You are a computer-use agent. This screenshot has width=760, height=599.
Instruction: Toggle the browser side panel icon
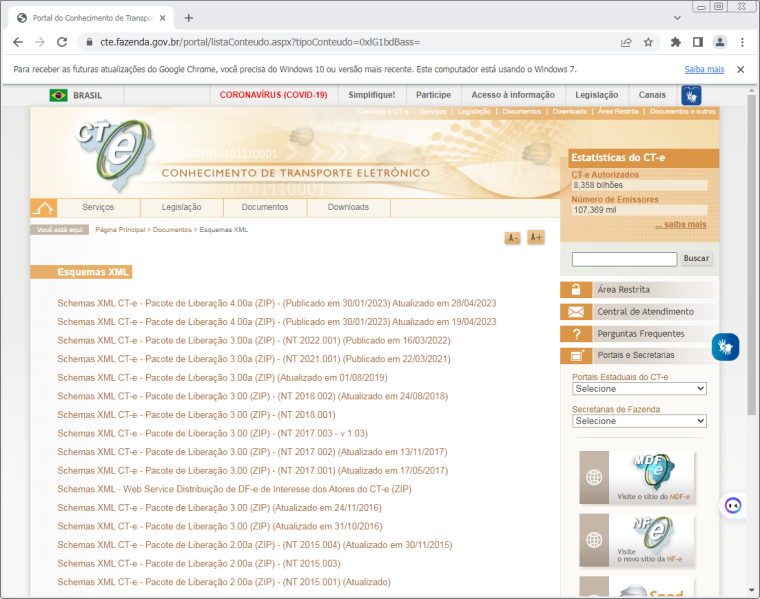coord(697,42)
